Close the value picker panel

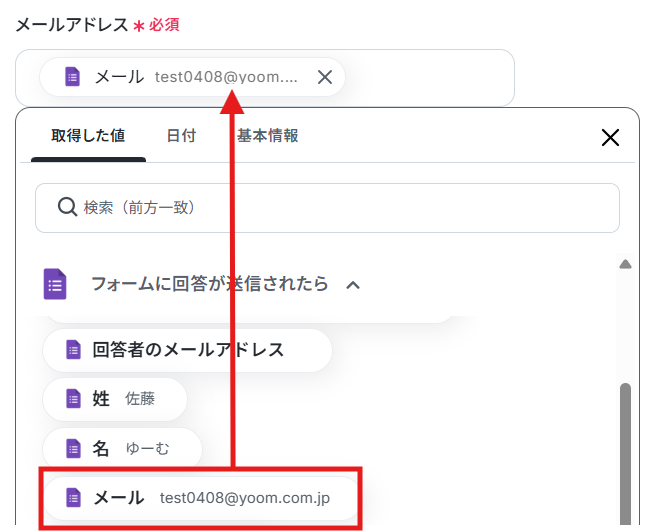(610, 138)
